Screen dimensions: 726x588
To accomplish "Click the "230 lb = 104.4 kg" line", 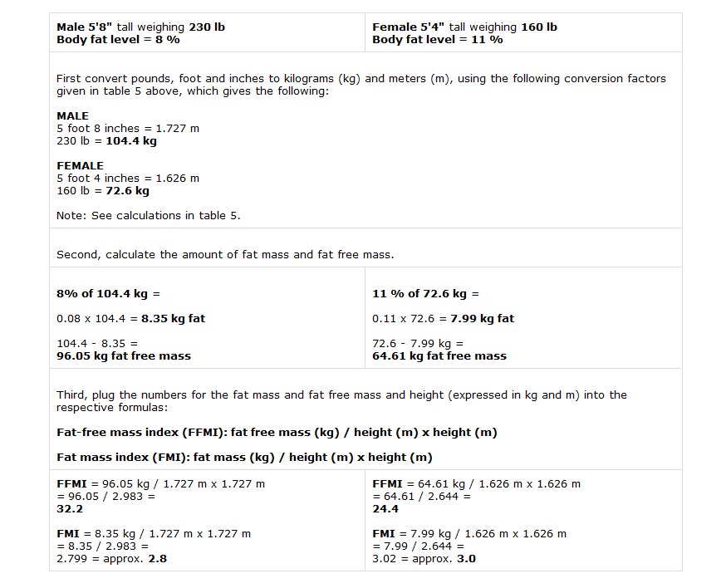I will (106, 141).
